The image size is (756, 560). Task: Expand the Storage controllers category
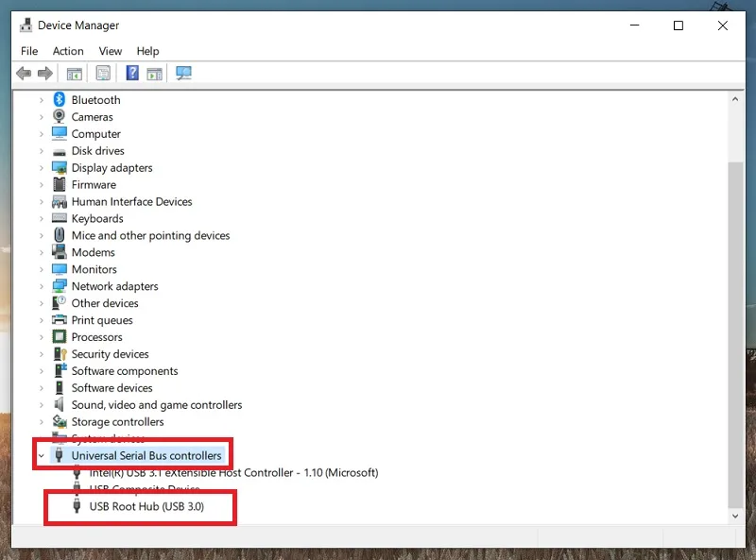[42, 422]
